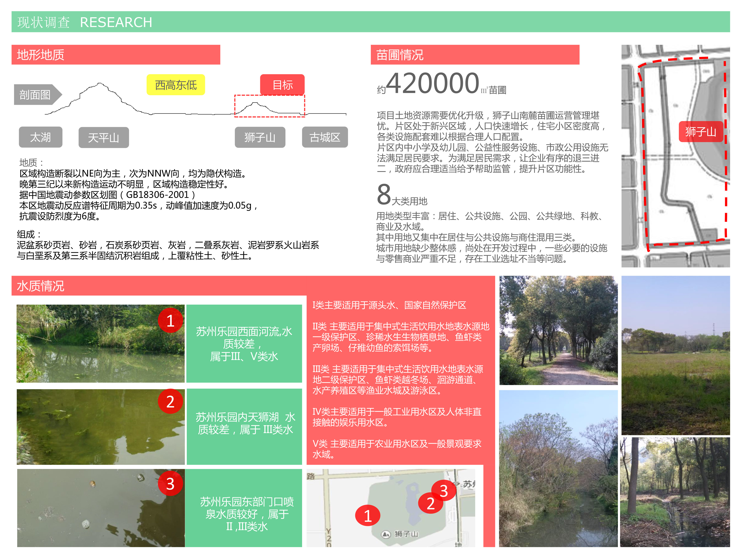Click the V类 water class description

[397, 449]
